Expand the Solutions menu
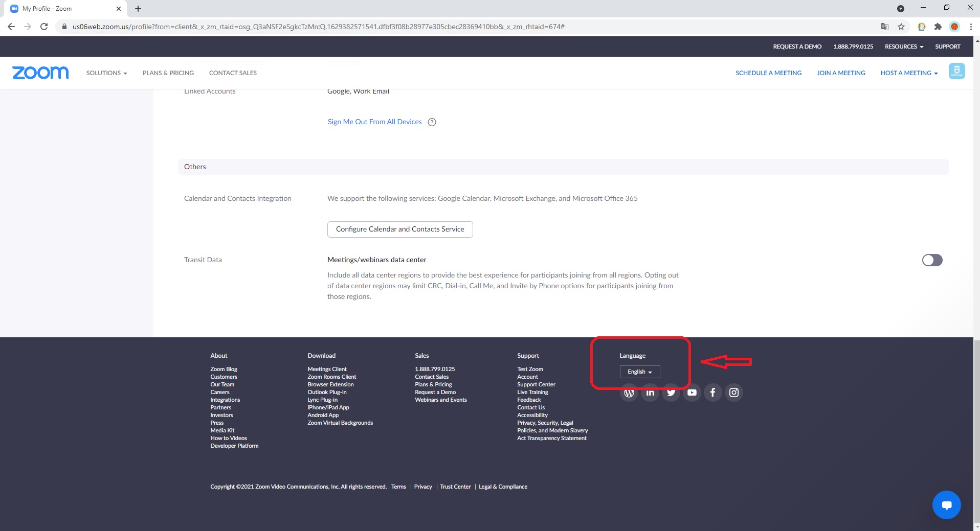 click(106, 73)
